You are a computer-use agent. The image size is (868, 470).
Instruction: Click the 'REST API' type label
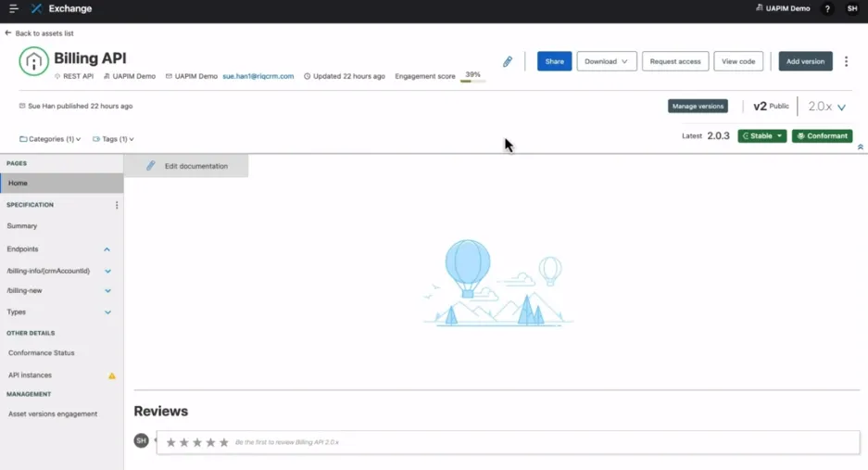click(x=78, y=77)
